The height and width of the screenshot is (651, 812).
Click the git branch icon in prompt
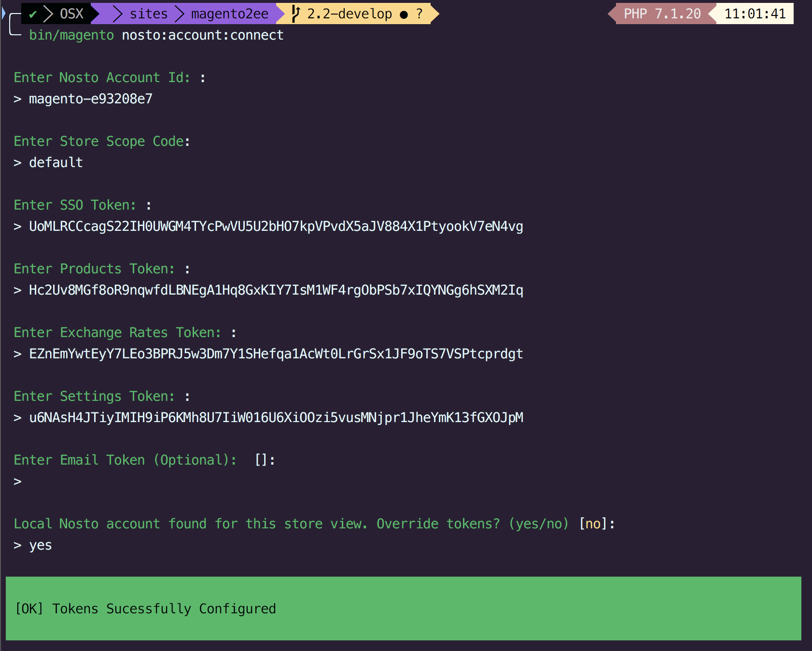[x=295, y=14]
